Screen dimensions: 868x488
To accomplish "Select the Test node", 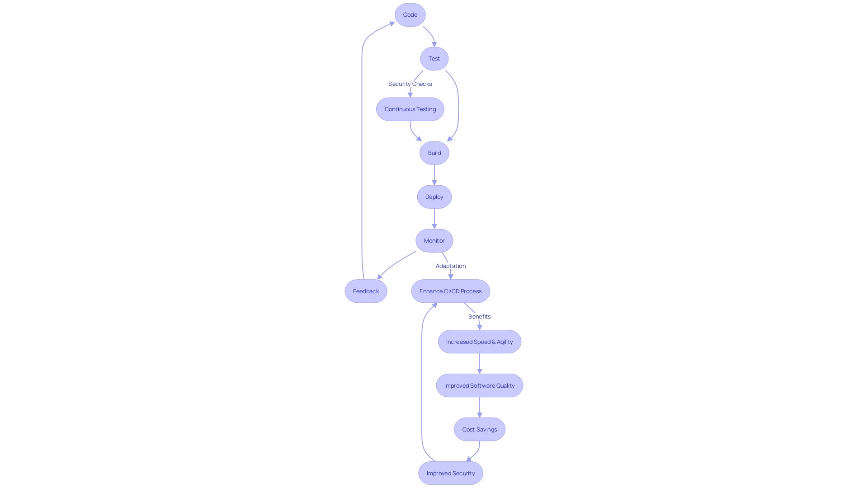I will pos(434,58).
